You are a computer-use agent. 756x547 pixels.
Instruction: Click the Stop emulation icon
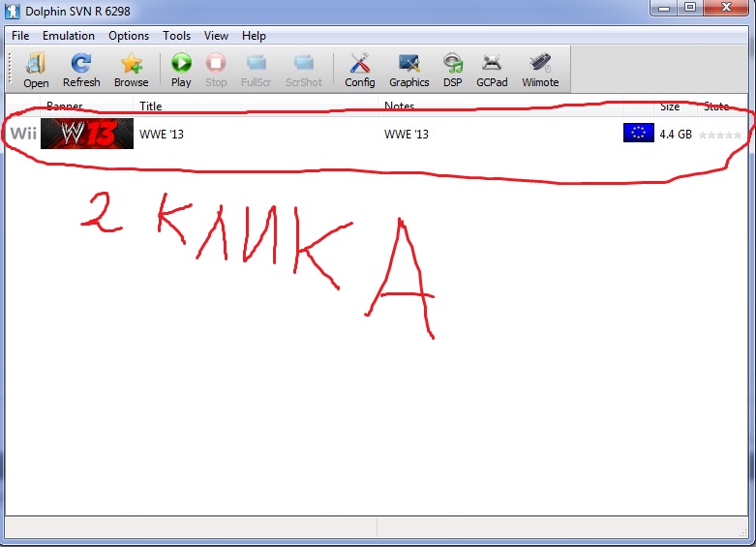[216, 71]
